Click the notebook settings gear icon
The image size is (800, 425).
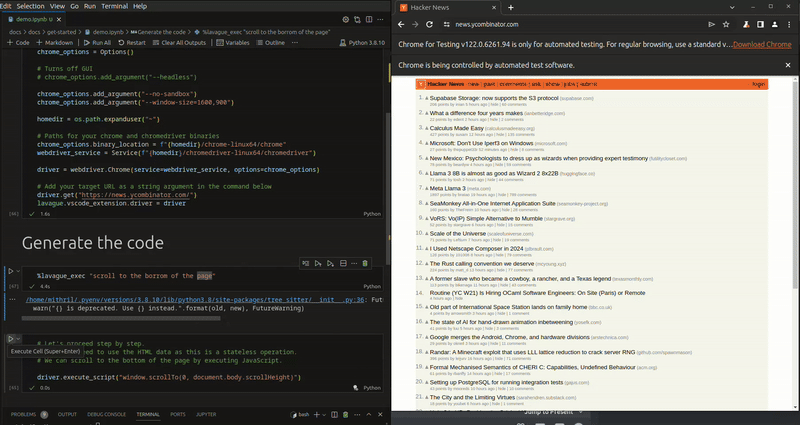tap(345, 19)
